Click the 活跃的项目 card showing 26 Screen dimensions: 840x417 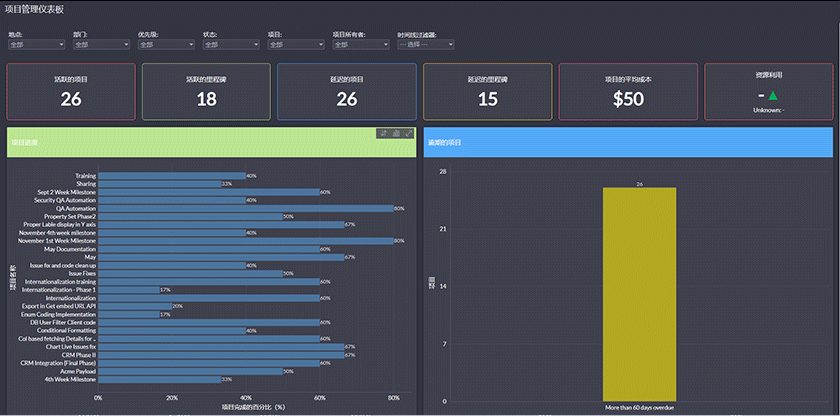[71, 90]
